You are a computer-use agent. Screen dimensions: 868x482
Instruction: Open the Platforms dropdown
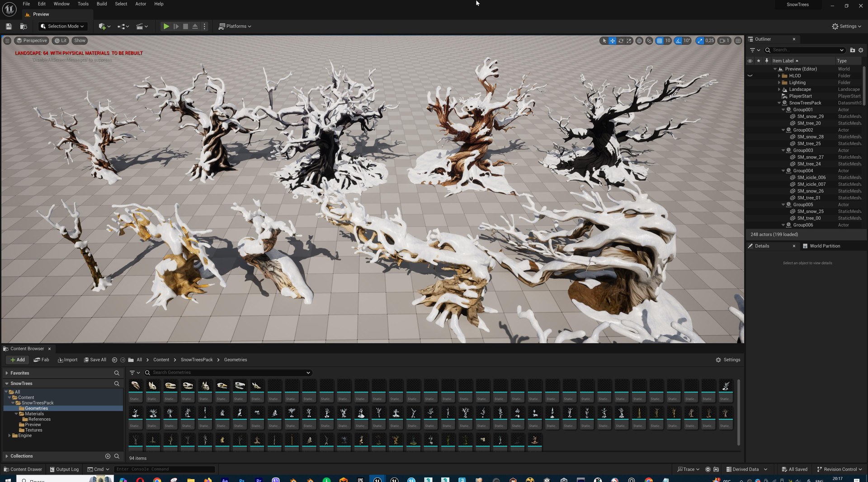pyautogui.click(x=235, y=26)
